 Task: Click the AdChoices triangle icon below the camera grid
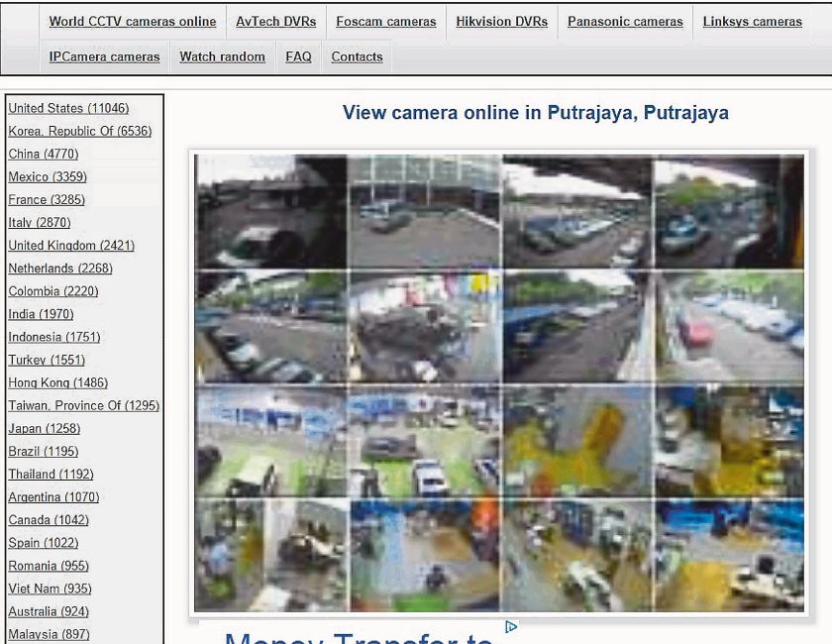[x=509, y=626]
